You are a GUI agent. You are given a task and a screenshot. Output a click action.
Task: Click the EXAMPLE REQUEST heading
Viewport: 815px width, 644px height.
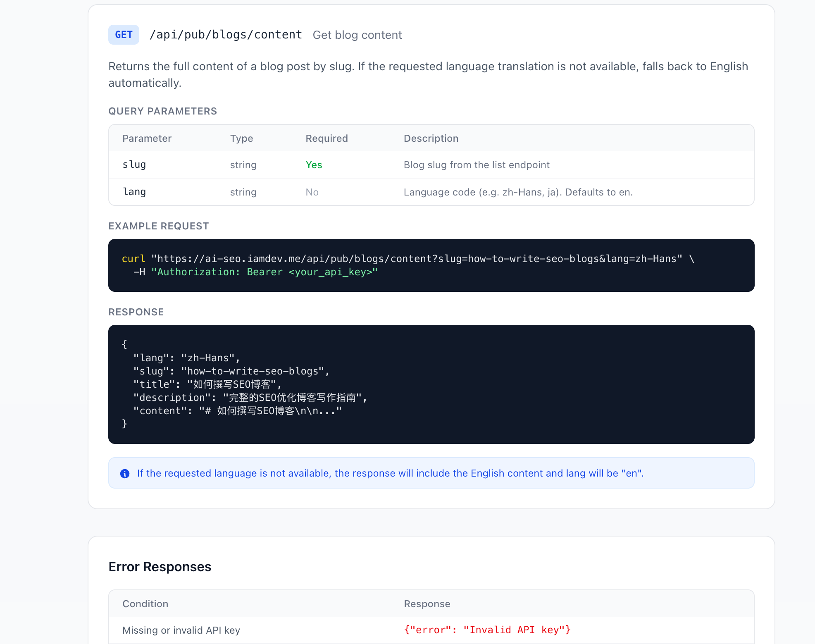(158, 226)
